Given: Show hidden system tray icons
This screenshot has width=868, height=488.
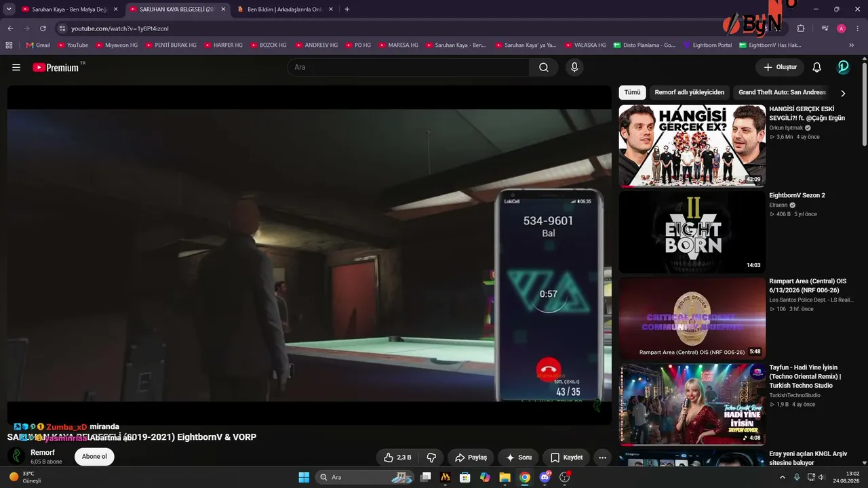Looking at the screenshot, I should pyautogui.click(x=782, y=477).
